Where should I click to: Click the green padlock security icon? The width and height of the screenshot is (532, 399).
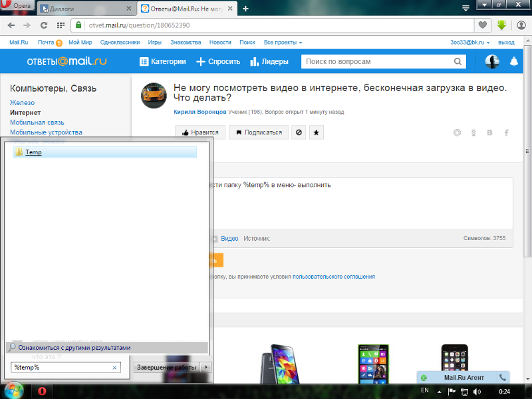78,25
